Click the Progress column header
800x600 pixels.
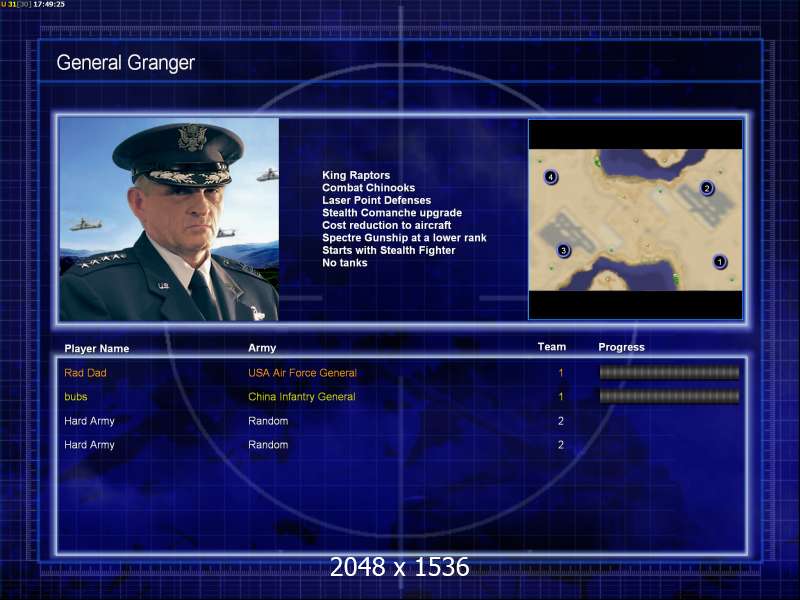coord(621,347)
